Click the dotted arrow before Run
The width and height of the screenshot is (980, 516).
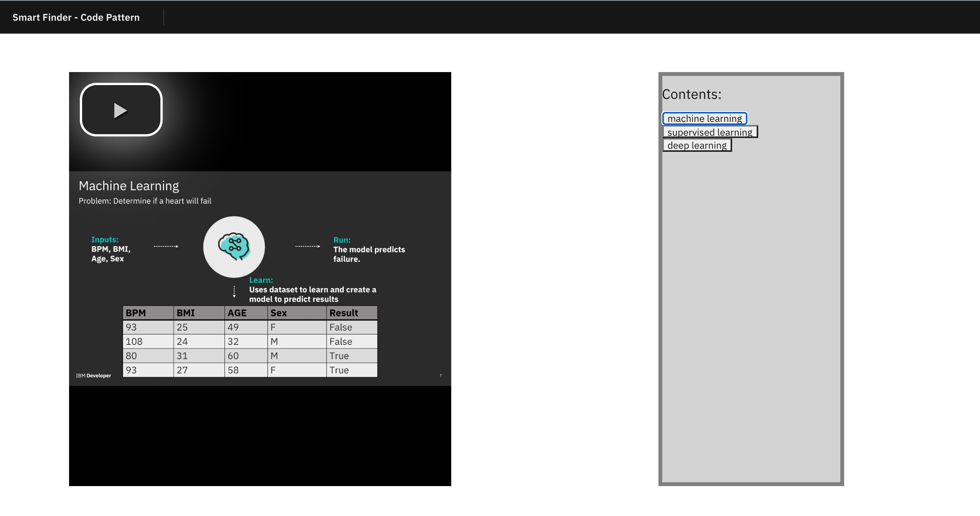click(307, 246)
